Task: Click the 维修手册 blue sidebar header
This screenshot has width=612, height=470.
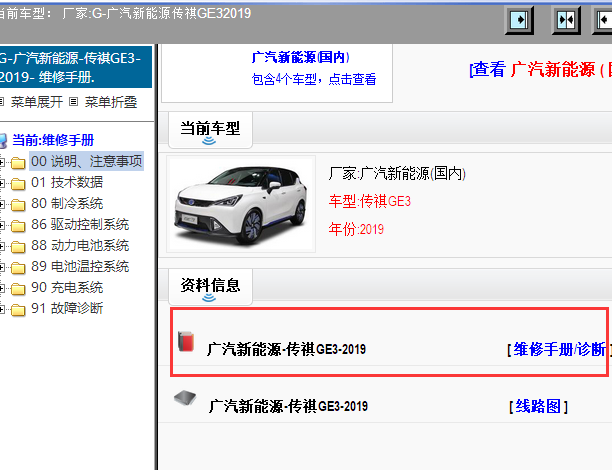Action: coord(76,67)
